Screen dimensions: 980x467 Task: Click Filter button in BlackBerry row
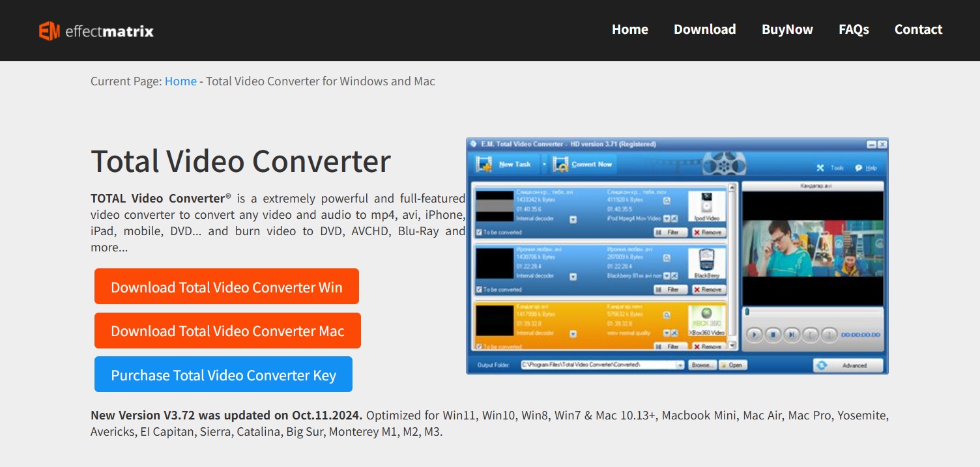pyautogui.click(x=670, y=290)
